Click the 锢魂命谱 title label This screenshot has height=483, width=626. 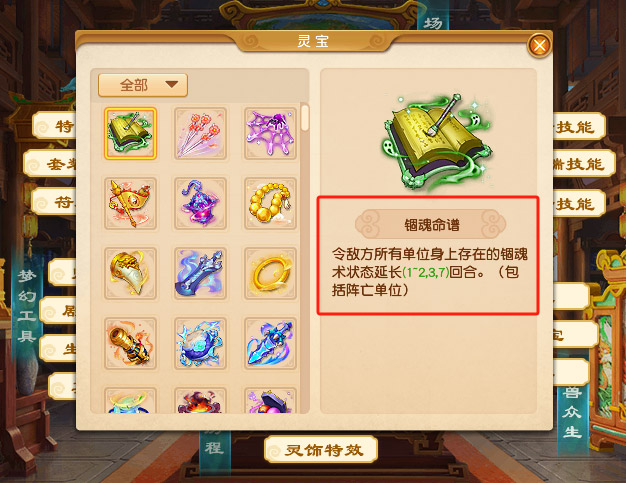[x=431, y=225]
